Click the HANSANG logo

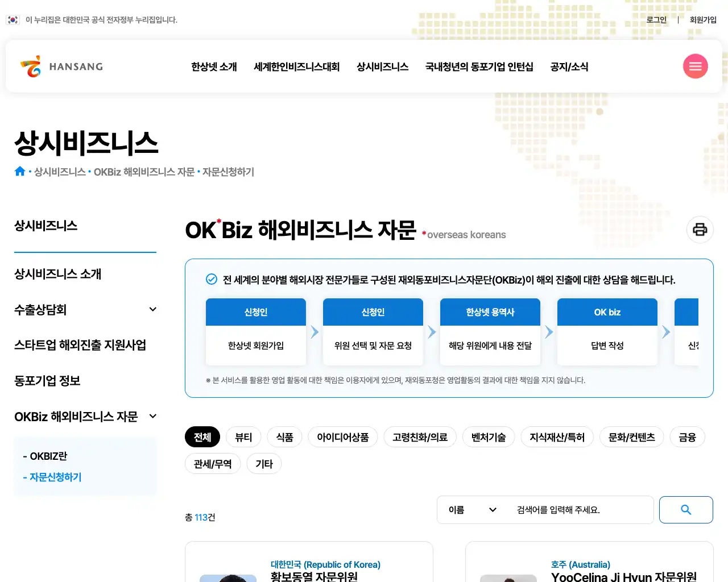point(61,66)
